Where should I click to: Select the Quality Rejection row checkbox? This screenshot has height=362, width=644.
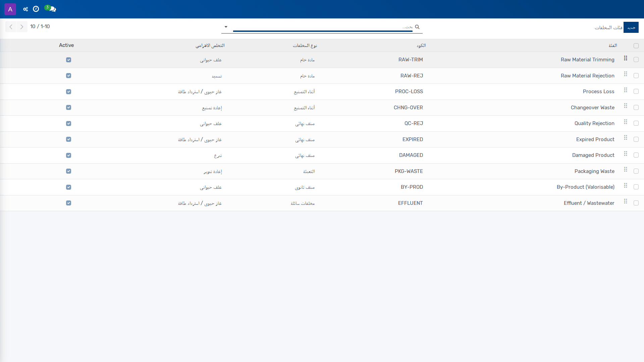pyautogui.click(x=636, y=123)
